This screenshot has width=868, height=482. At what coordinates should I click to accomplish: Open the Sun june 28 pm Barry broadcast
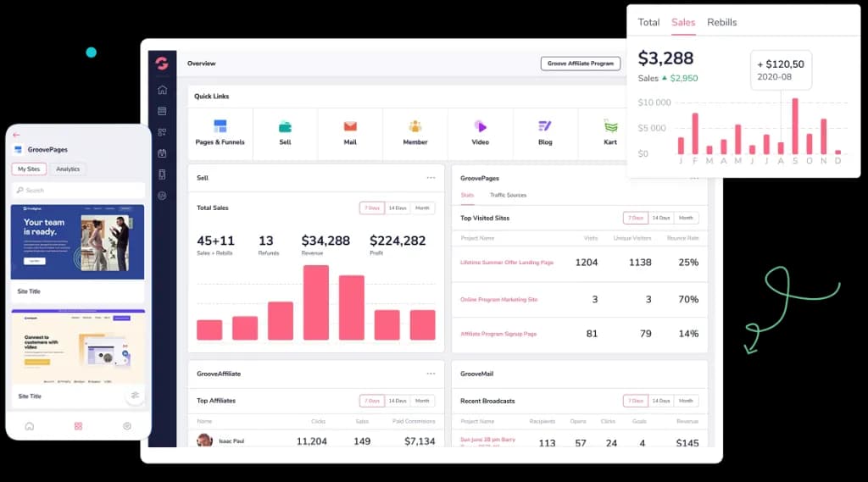[x=487, y=440]
